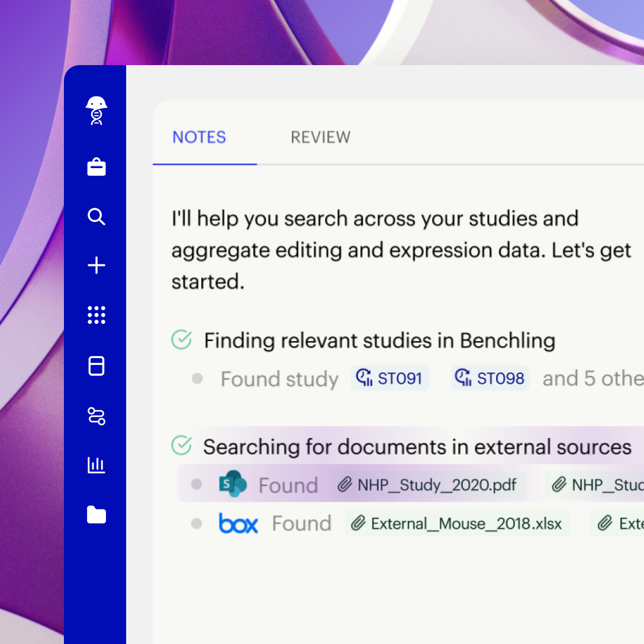Switch to the NOTES tab
Viewport: 644px width, 644px height.
point(199,137)
